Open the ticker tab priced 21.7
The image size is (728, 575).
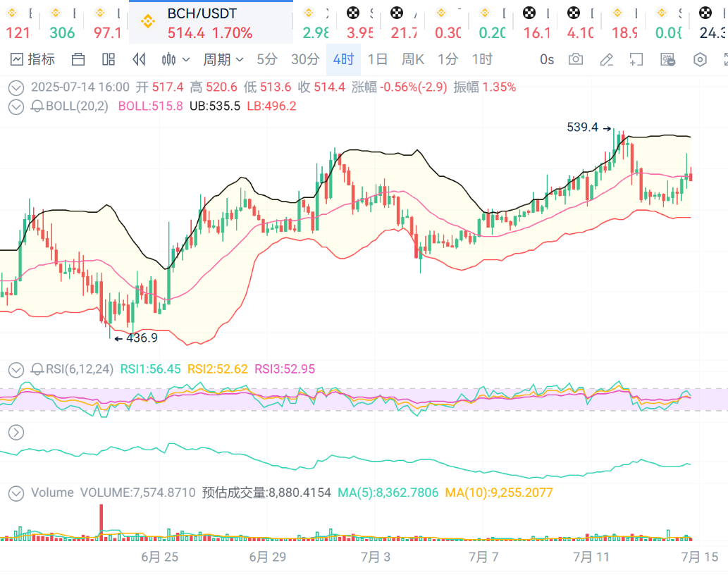point(403,23)
